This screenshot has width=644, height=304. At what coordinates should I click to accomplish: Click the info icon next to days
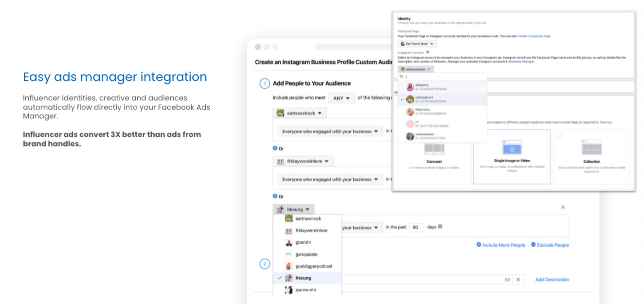click(x=440, y=227)
